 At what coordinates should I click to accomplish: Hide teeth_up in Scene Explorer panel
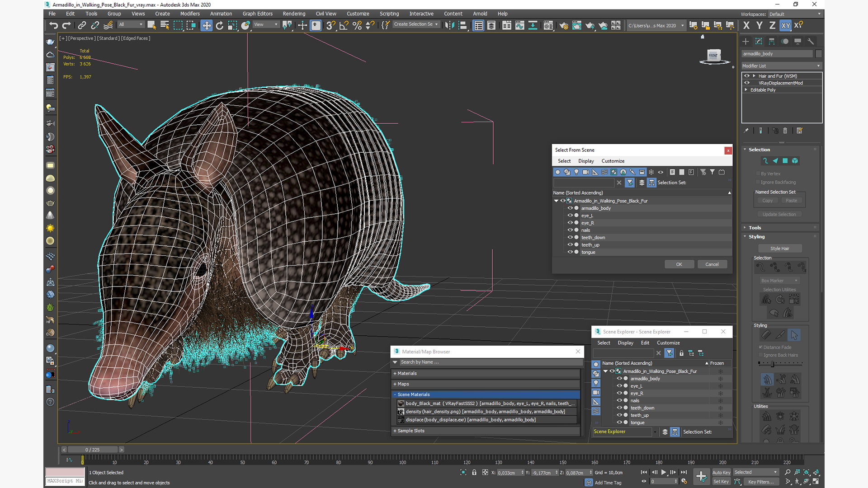pyautogui.click(x=619, y=415)
